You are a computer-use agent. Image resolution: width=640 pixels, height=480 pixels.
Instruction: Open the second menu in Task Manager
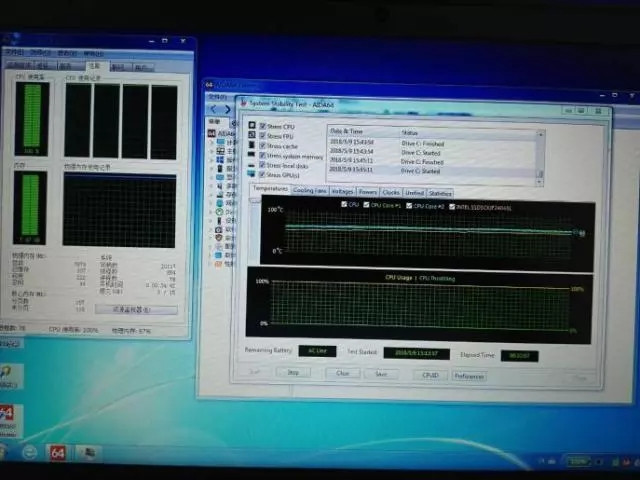click(40, 53)
